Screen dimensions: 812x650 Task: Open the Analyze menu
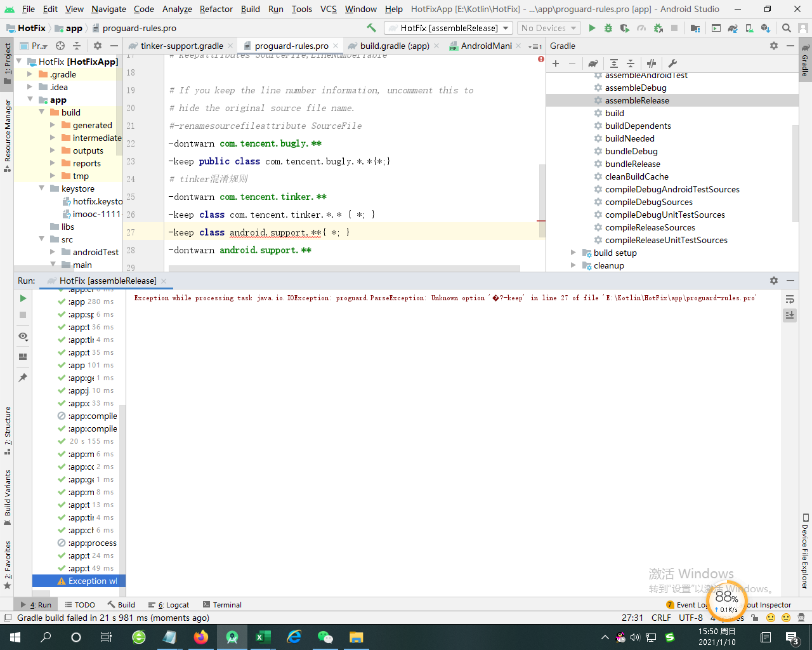tap(177, 9)
